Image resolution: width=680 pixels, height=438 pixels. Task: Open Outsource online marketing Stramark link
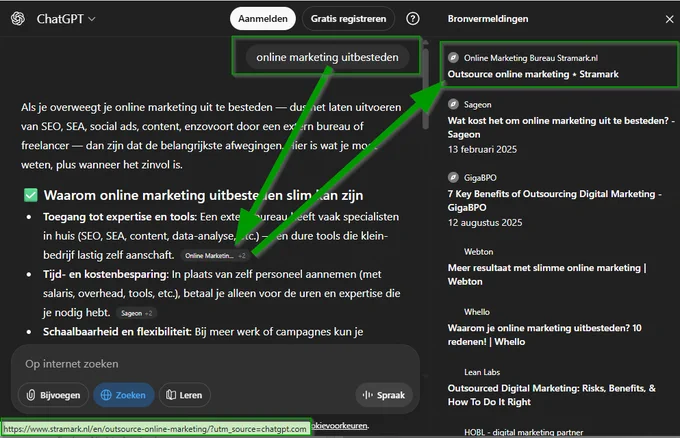533,74
